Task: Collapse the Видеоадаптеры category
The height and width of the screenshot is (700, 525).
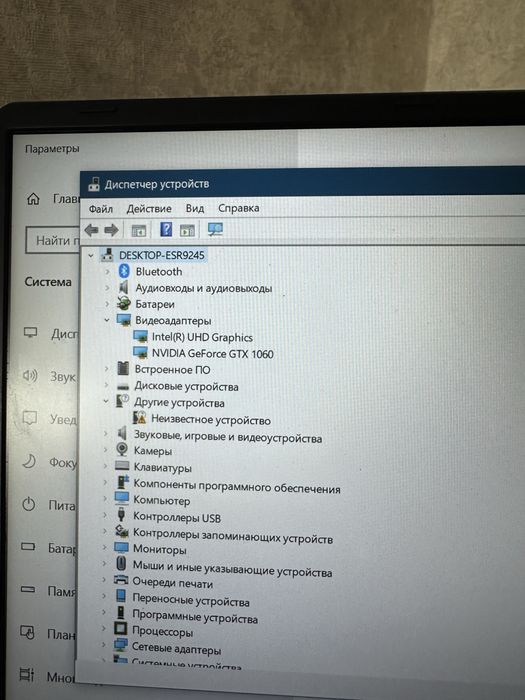Action: click(107, 320)
